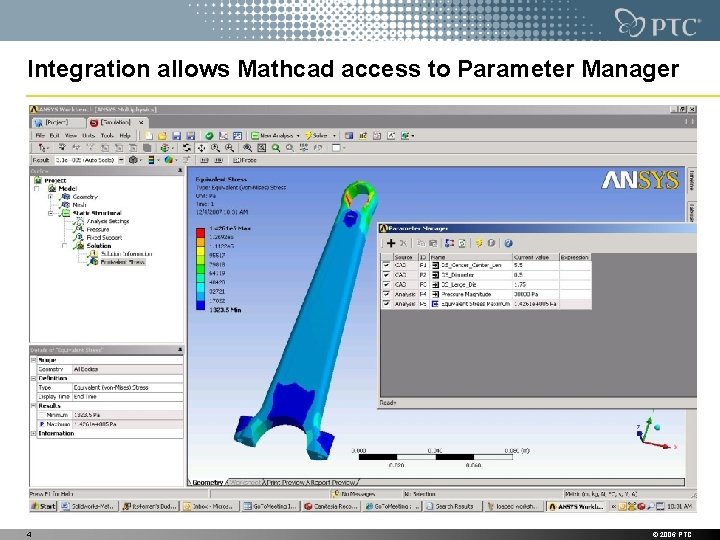Switch to the Print Preview tab
Image resolution: width=720 pixels, height=540 pixels.
point(285,482)
